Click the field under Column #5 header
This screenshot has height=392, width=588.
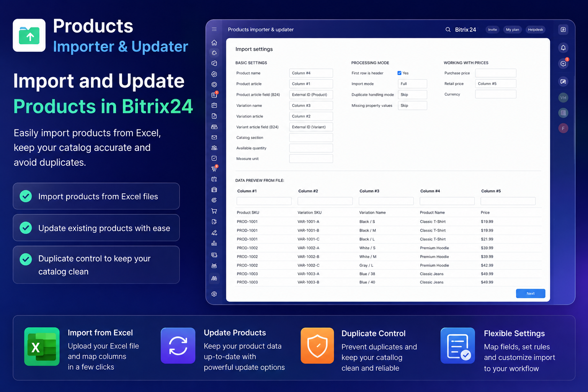click(508, 201)
